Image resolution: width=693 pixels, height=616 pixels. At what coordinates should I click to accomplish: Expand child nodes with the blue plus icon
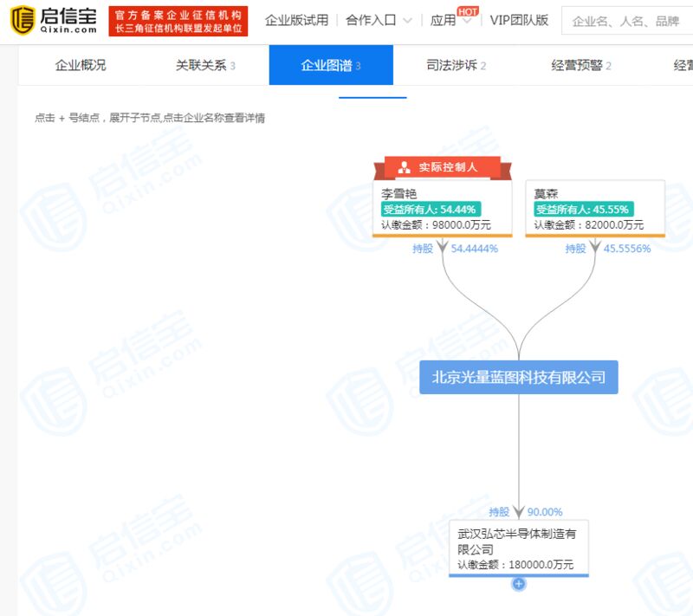point(519,584)
